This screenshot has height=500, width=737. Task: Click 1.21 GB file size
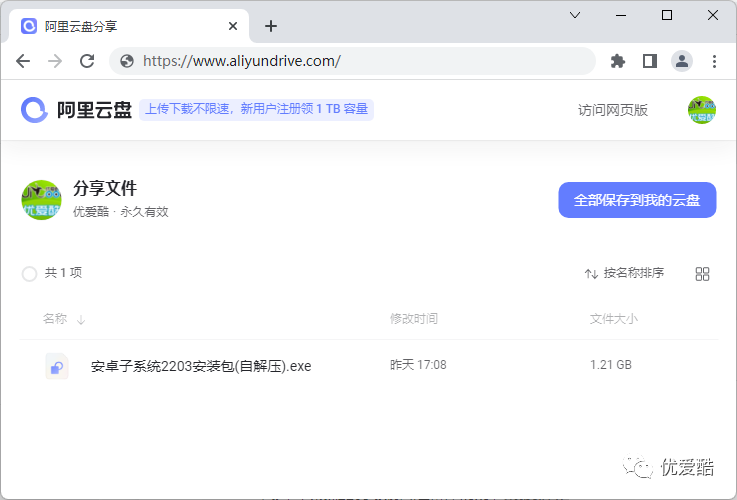611,365
